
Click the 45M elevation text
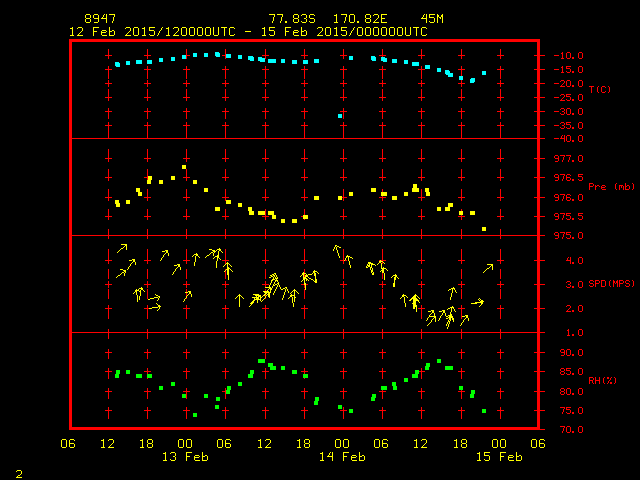click(432, 19)
